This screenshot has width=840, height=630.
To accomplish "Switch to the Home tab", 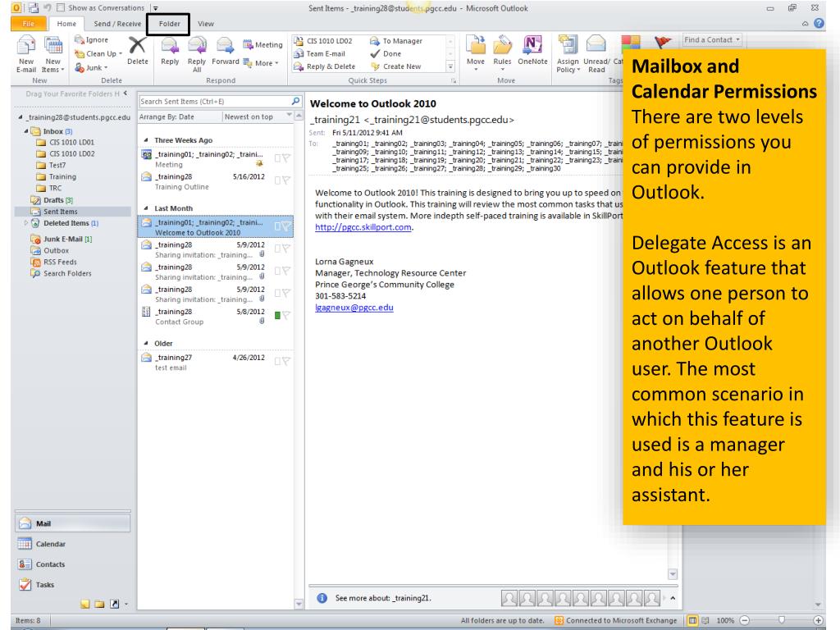I will pyautogui.click(x=66, y=24).
